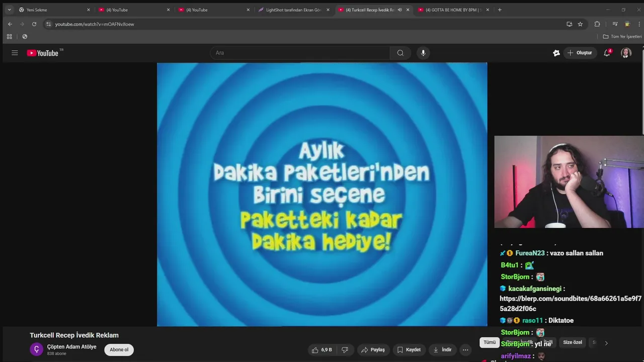Share the video with Paylaş
Viewport: 644px width, 362px height.
[x=373, y=349]
